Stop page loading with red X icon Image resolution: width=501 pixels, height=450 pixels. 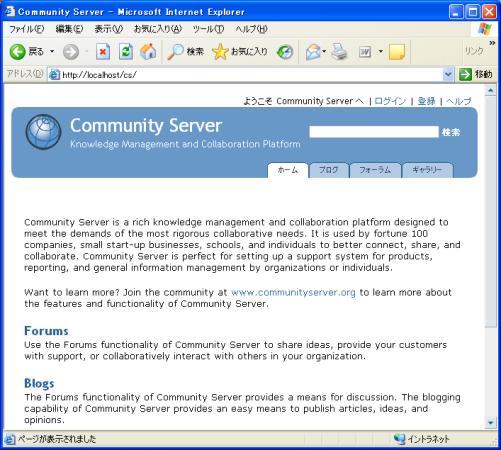(x=103, y=52)
